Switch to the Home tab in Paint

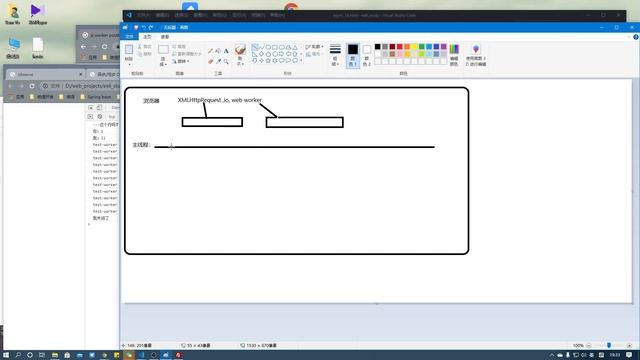[147, 37]
